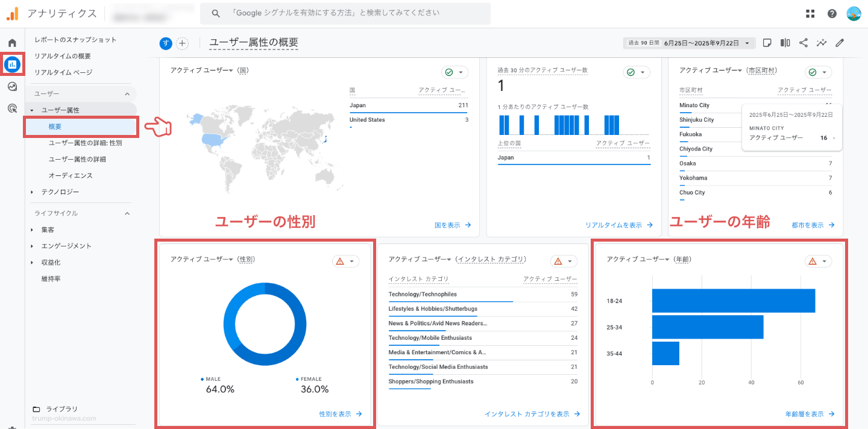Viewport: 868px width, 429px height.
Task: Open the Reports icon in left rail
Action: [x=12, y=64]
